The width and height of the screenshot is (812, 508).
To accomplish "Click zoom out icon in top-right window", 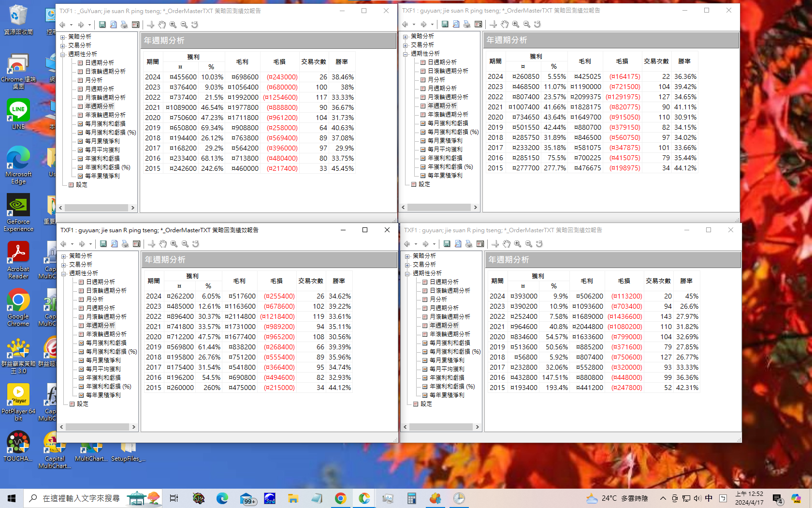I will tap(527, 24).
